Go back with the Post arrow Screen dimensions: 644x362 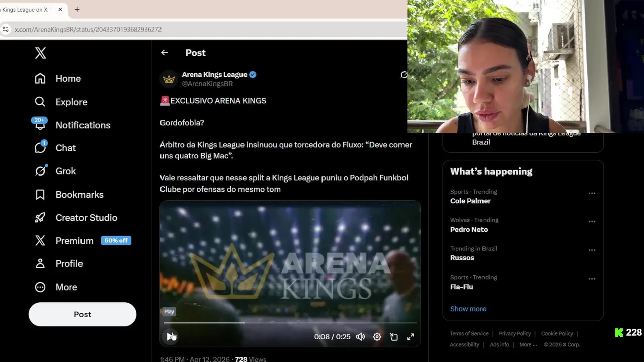pyautogui.click(x=165, y=52)
